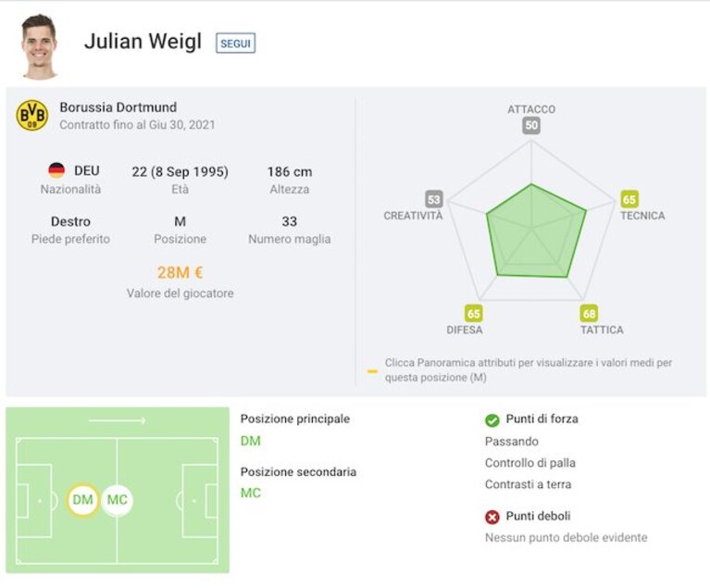Click the TATTICA 68 rating badge
710x588 pixels.
pos(589,314)
